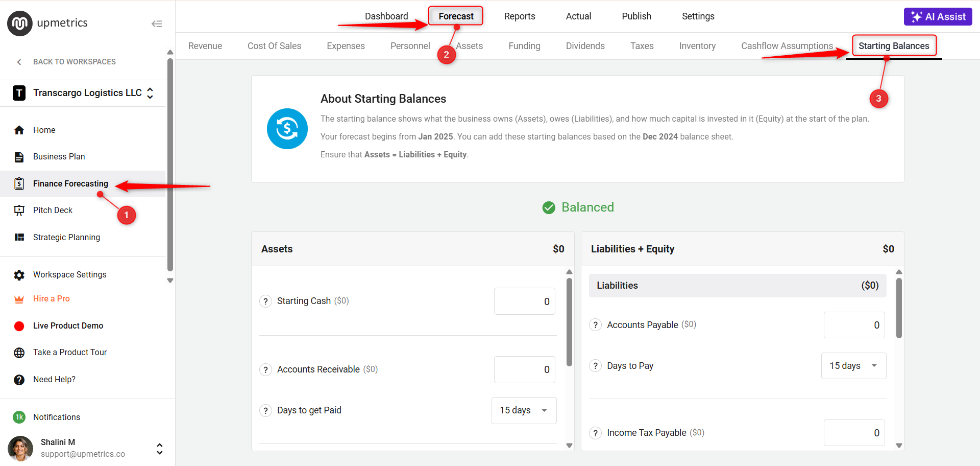The height and width of the screenshot is (466, 980).
Task: Open the Settings top tab
Action: [698, 16]
